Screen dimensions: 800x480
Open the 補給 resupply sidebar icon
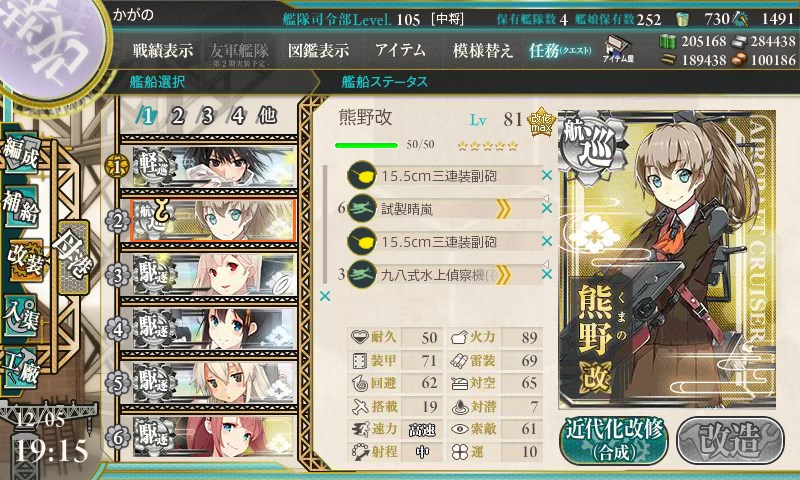pos(21,206)
